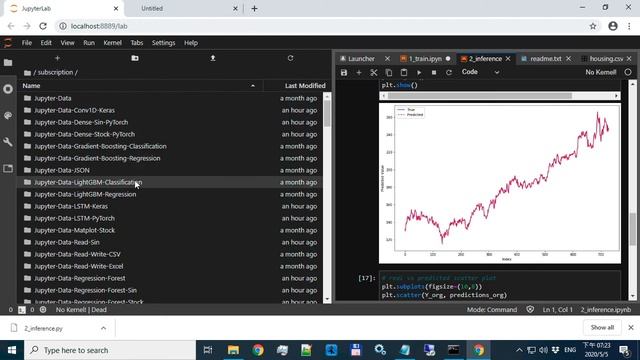The width and height of the screenshot is (640, 360).
Task: Sort by Last Modified column header
Action: [x=305, y=86]
